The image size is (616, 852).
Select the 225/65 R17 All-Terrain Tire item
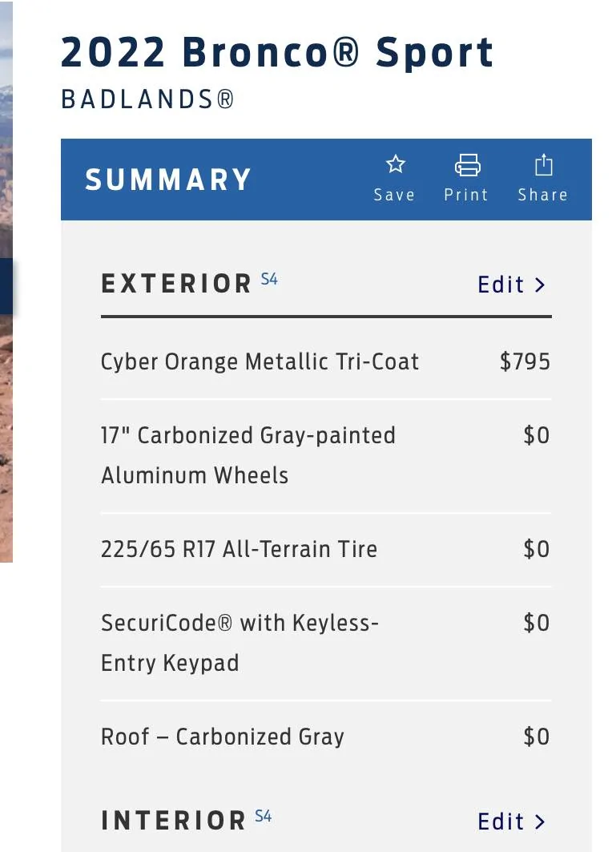click(239, 549)
